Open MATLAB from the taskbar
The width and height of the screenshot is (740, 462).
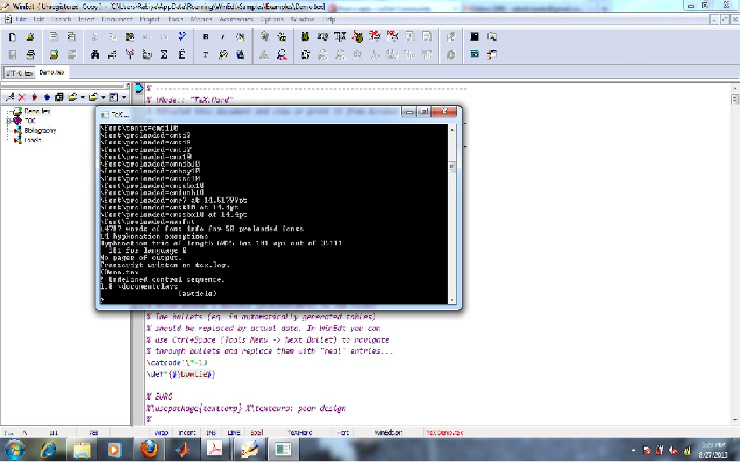click(x=182, y=449)
